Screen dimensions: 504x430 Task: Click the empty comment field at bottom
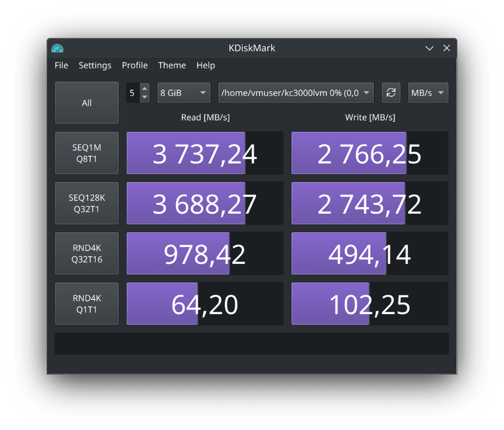click(251, 344)
